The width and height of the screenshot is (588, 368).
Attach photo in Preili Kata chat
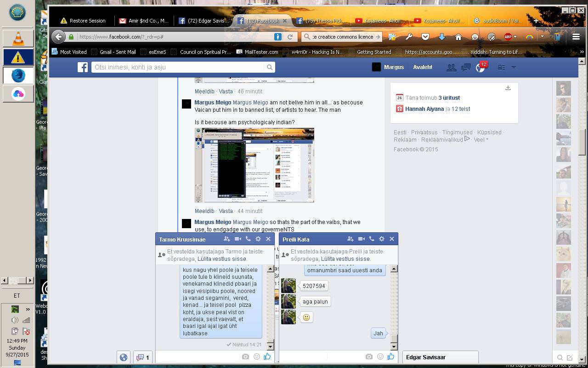click(369, 356)
